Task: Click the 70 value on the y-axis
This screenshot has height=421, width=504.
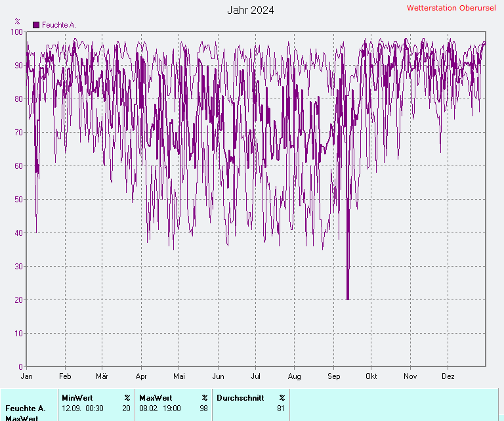Action: tap(18, 132)
